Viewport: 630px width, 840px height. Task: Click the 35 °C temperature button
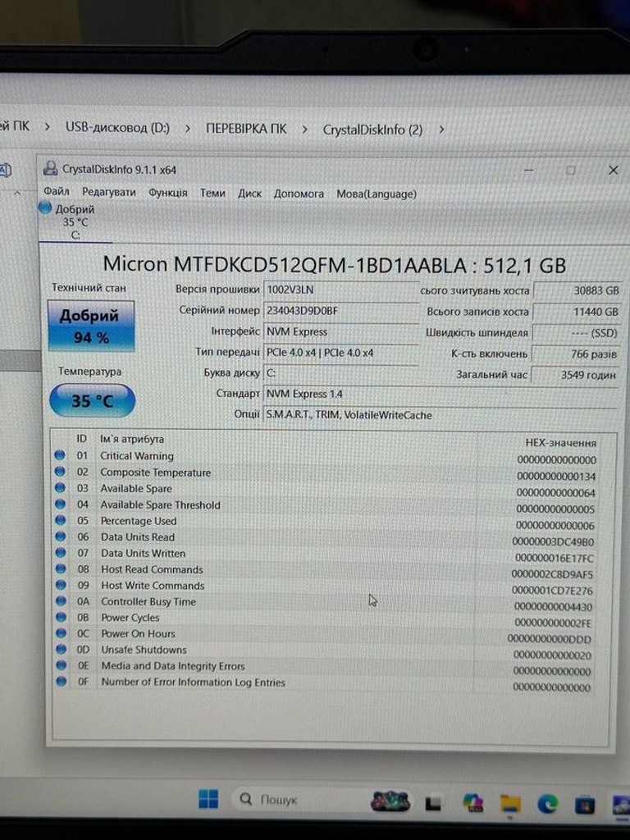pyautogui.click(x=92, y=400)
